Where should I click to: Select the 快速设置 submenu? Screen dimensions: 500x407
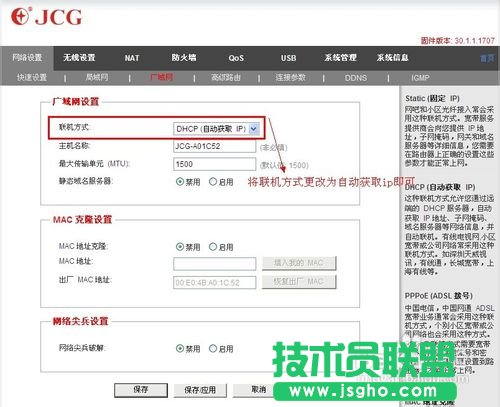pos(32,78)
